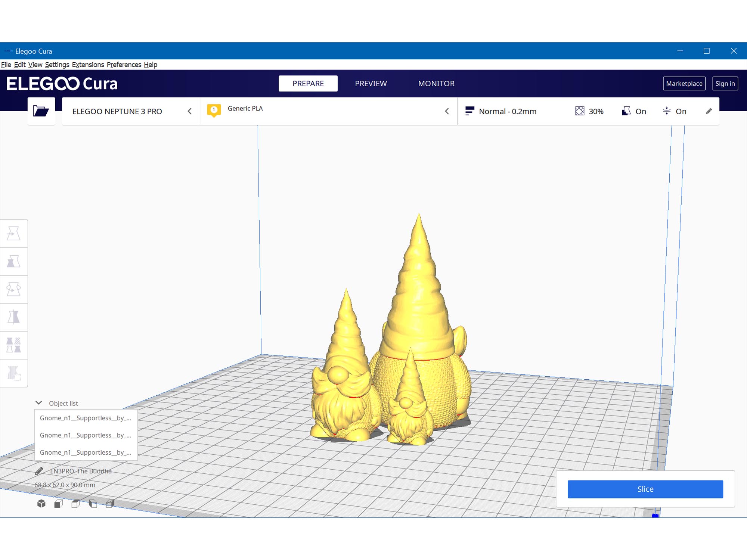Switch to 3D view cube icon

(x=41, y=504)
